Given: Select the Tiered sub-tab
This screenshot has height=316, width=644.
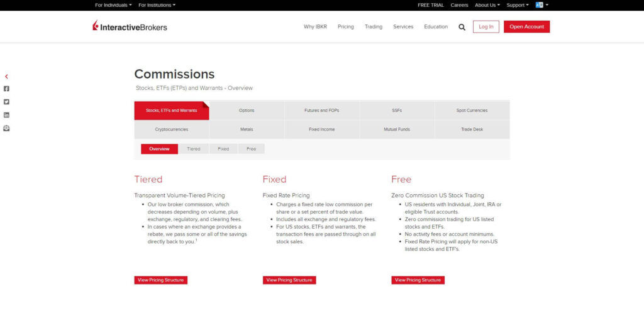Looking at the screenshot, I should 194,149.
